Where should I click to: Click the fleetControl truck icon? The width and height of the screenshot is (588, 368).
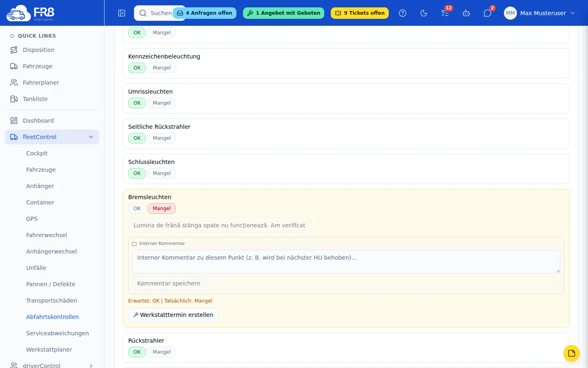(14, 137)
